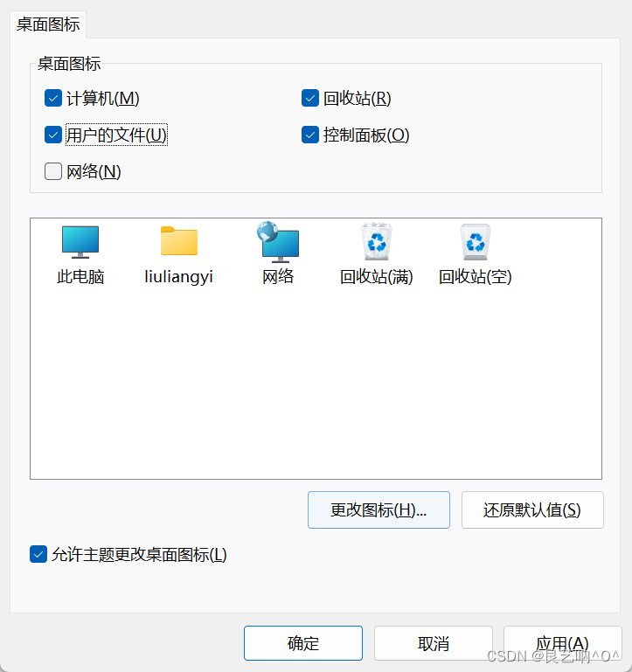Enable the 网络(N) checkbox

pos(53,171)
